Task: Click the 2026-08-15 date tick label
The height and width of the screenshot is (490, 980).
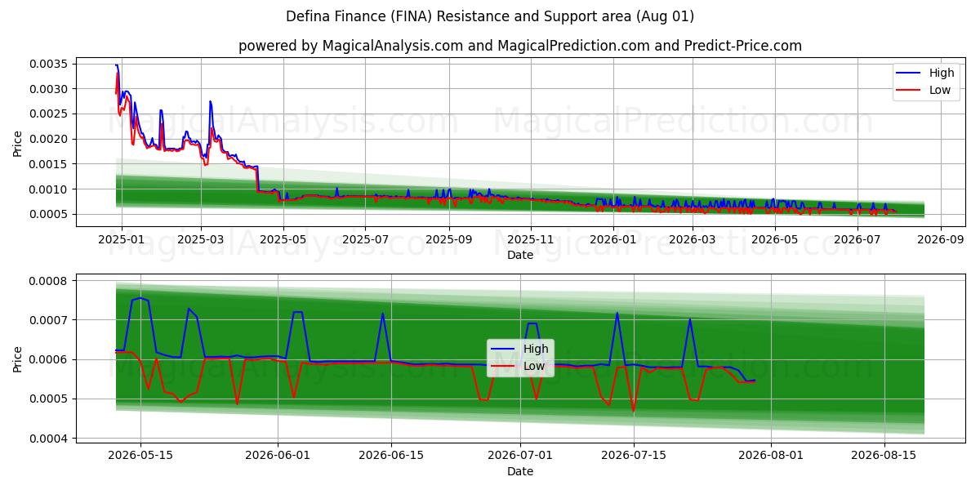Action: coord(884,456)
